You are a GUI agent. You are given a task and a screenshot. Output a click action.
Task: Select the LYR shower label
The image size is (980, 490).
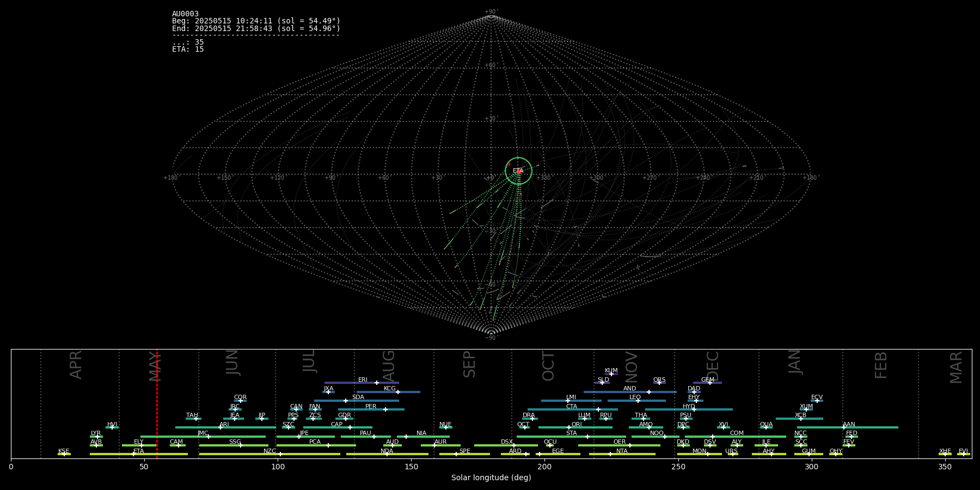tap(96, 433)
